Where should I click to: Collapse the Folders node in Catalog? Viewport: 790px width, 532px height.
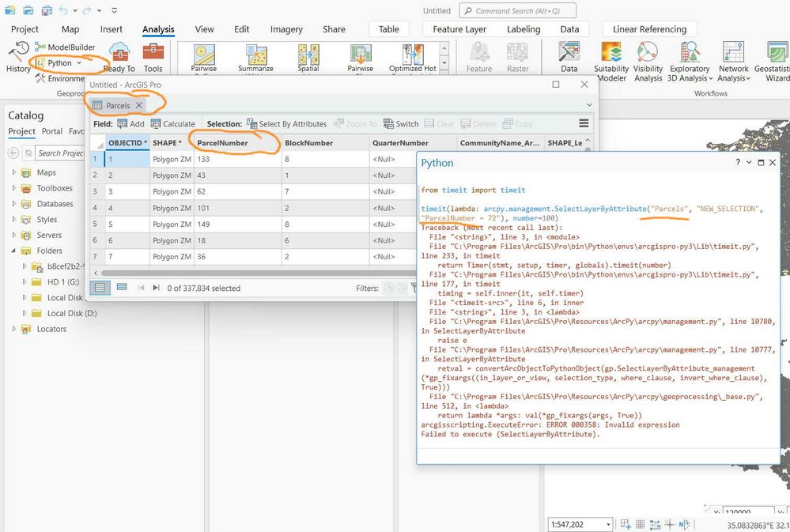(x=14, y=251)
